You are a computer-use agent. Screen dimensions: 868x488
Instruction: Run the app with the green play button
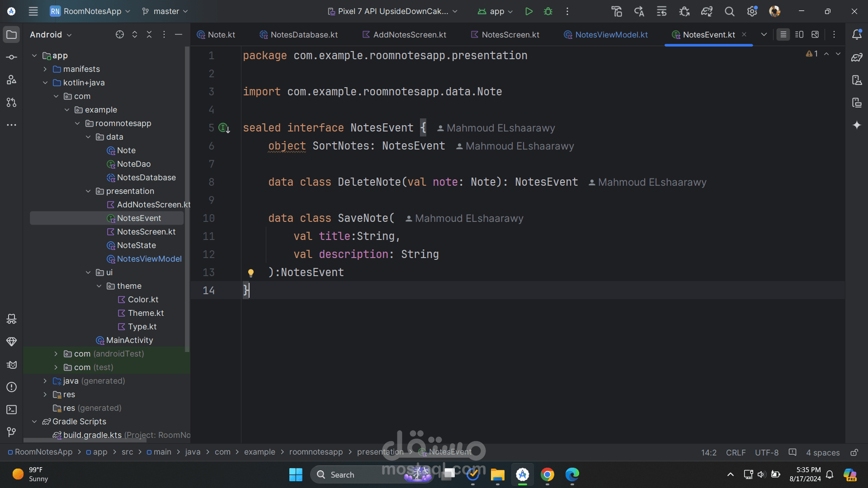528,11
